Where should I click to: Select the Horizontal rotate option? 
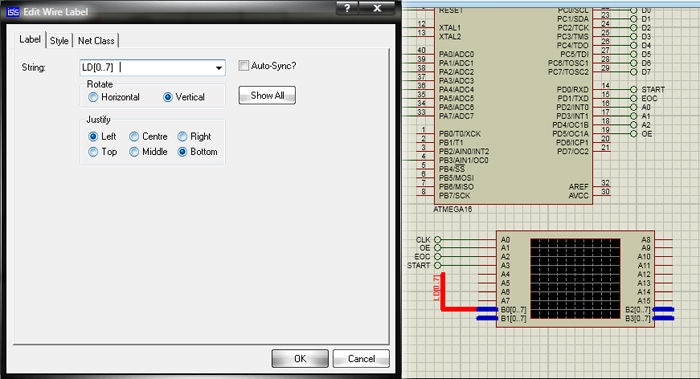(x=93, y=97)
